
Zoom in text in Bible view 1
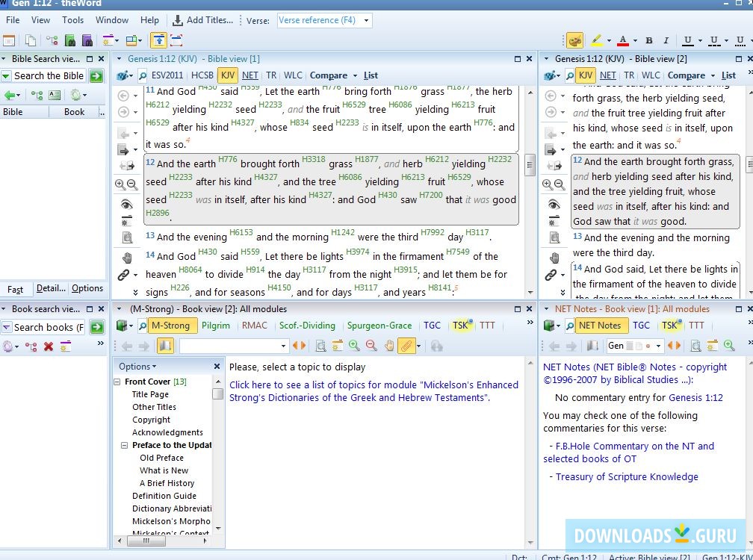tap(120, 184)
